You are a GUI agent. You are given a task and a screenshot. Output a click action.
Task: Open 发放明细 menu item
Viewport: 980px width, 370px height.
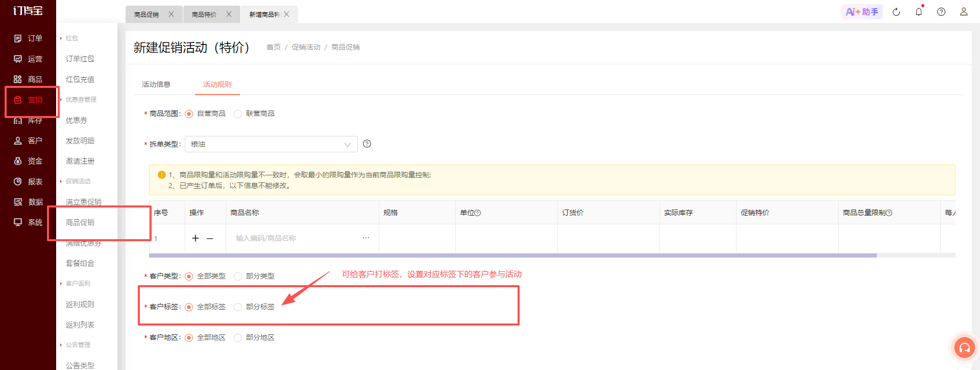80,141
